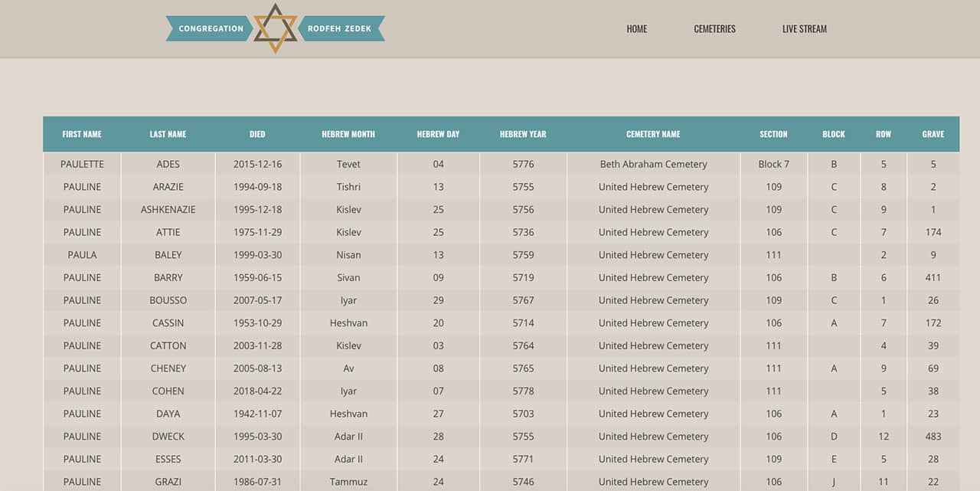Viewport: 980px width, 491px height.
Task: Click the Last Name column header
Action: [168, 134]
